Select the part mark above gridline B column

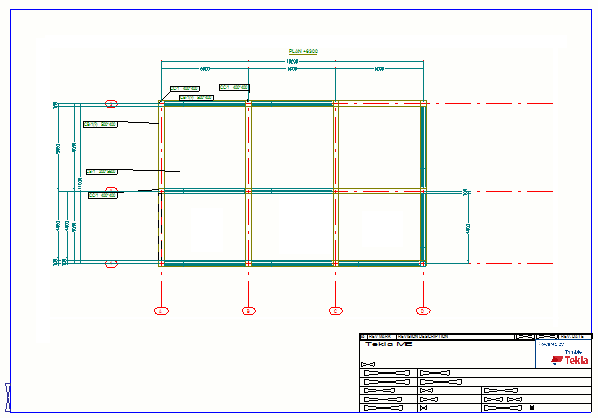[234, 88]
